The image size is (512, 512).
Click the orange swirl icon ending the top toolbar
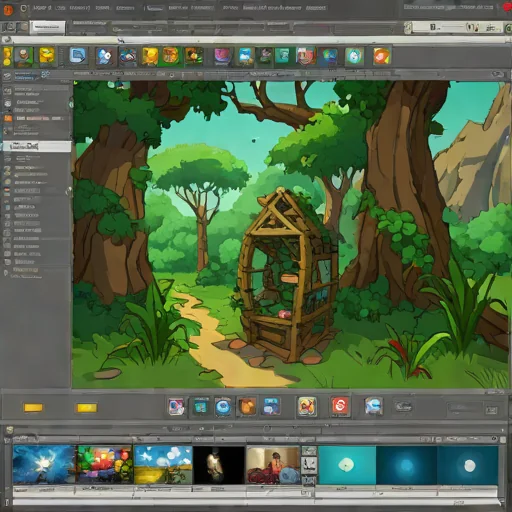(382, 56)
